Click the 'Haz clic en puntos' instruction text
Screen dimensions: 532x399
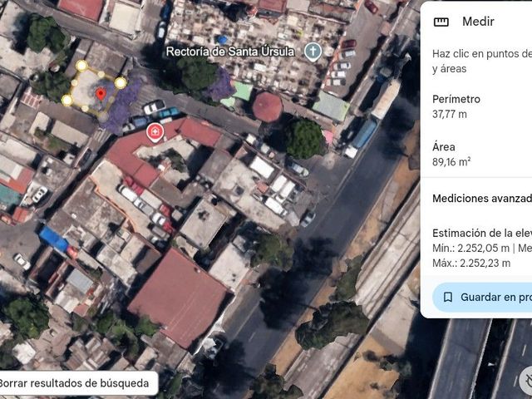(x=482, y=61)
